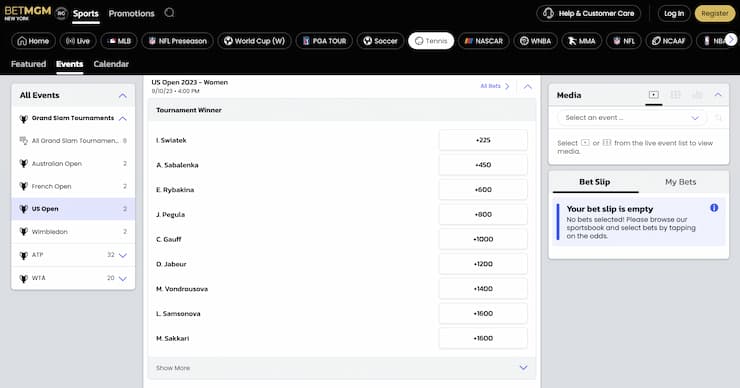Click the Register button

715,13
